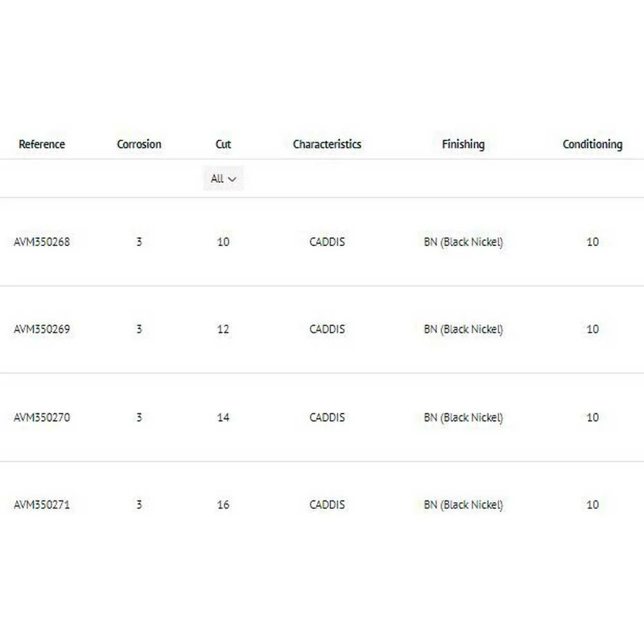Select the Characteristics column header
644x644 pixels.
(x=327, y=144)
